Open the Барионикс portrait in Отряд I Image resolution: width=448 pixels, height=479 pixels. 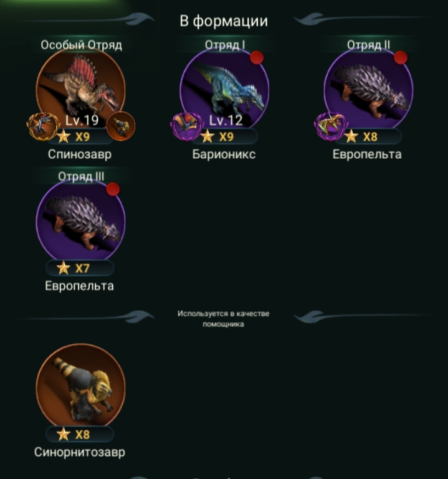pyautogui.click(x=224, y=89)
